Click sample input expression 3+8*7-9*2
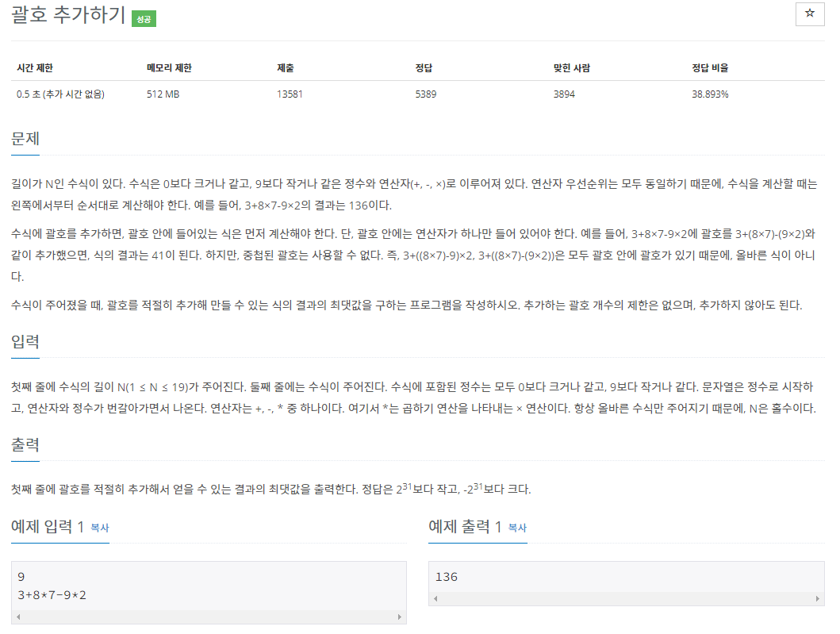 pos(52,595)
